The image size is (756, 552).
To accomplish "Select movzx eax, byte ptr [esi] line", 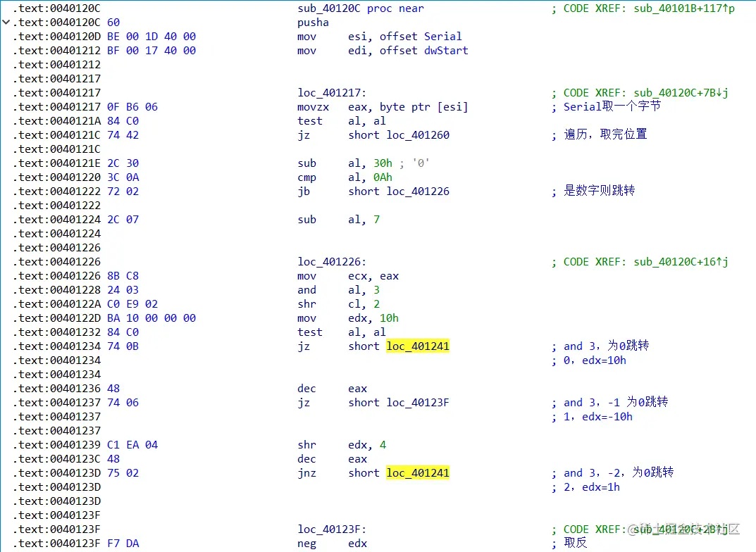I will [x=383, y=106].
